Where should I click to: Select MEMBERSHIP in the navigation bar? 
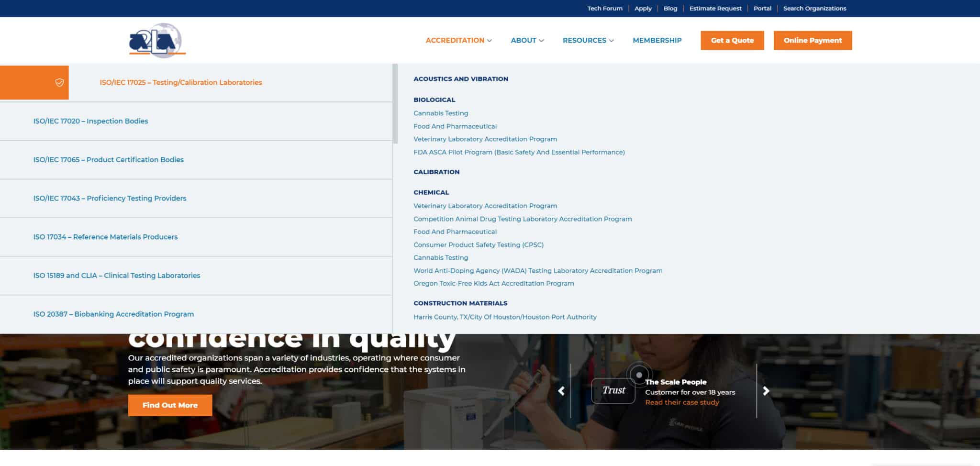point(657,40)
